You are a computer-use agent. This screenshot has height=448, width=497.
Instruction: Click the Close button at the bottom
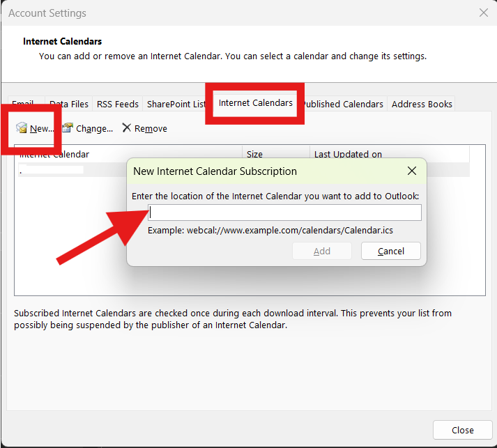(462, 430)
